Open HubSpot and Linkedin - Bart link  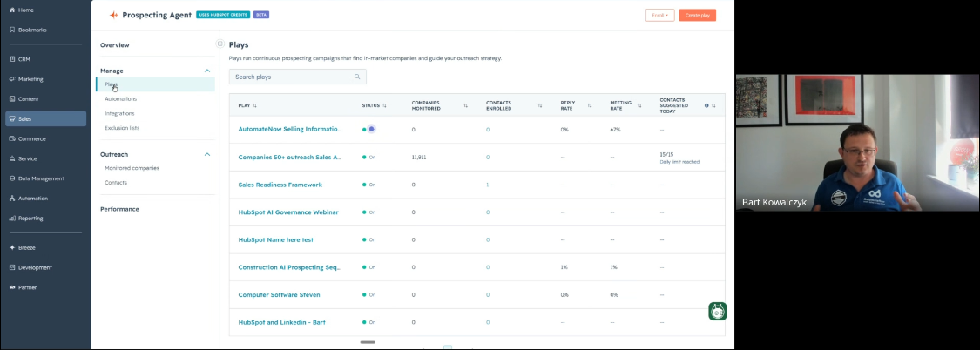[282, 322]
